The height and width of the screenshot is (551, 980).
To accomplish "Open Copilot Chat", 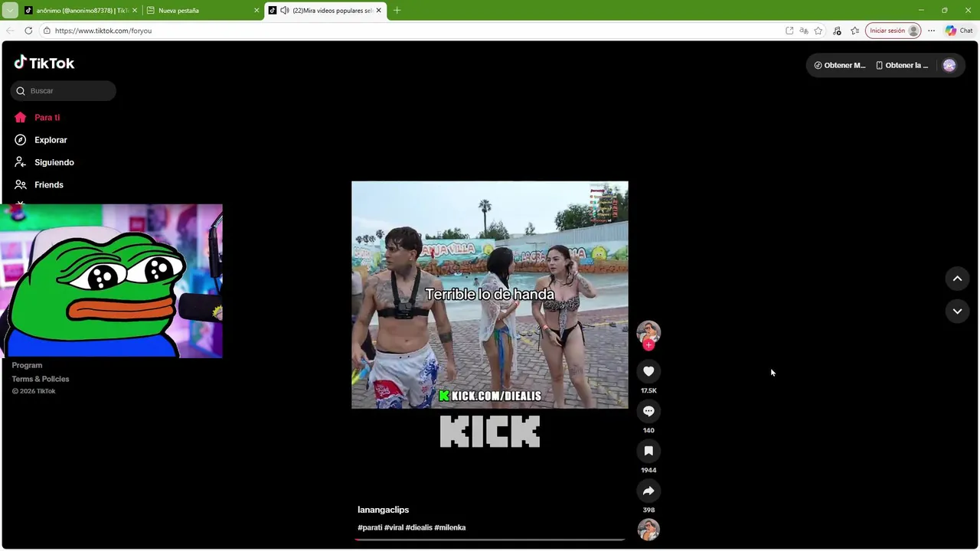I will (959, 31).
